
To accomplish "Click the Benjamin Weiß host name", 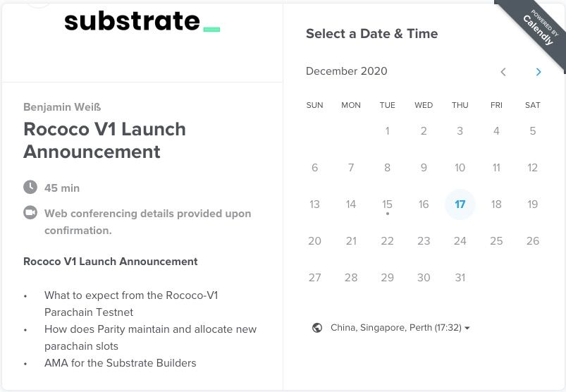I will (62, 107).
